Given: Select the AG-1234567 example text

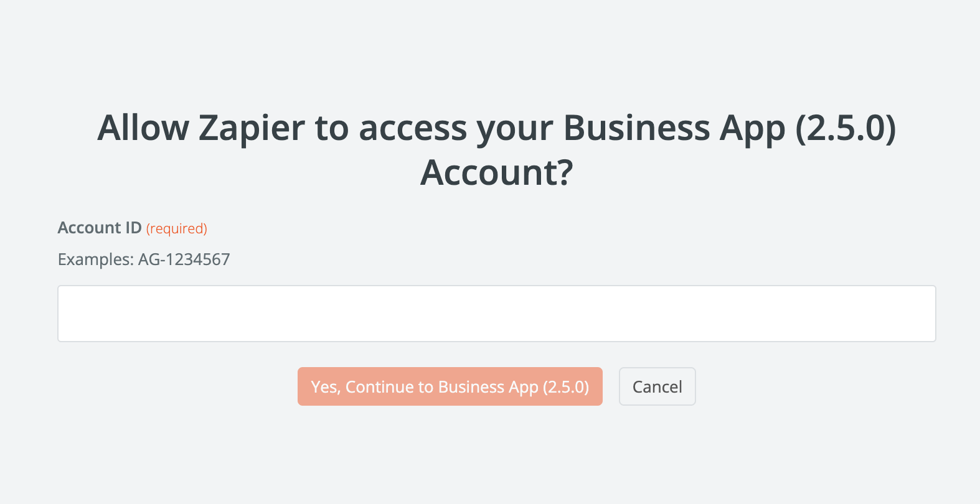Looking at the screenshot, I should coord(184,259).
